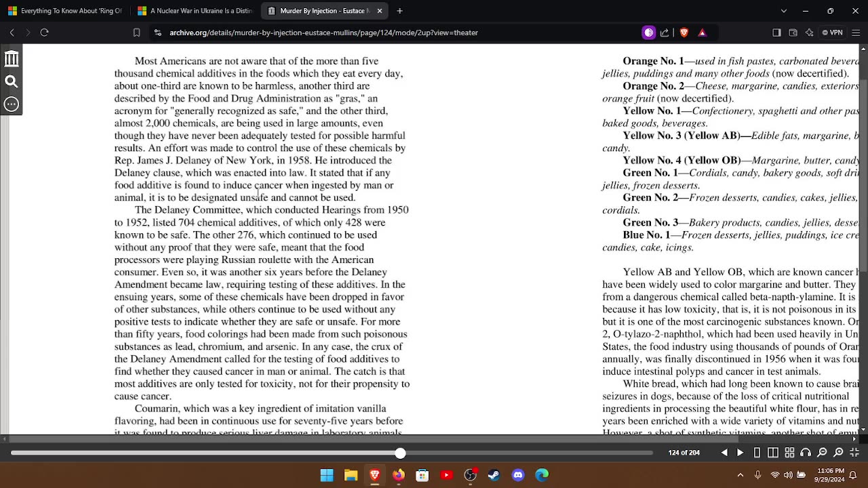The image size is (868, 488).
Task: Open the purple Tor/onion icon in address bar
Action: pos(648,33)
